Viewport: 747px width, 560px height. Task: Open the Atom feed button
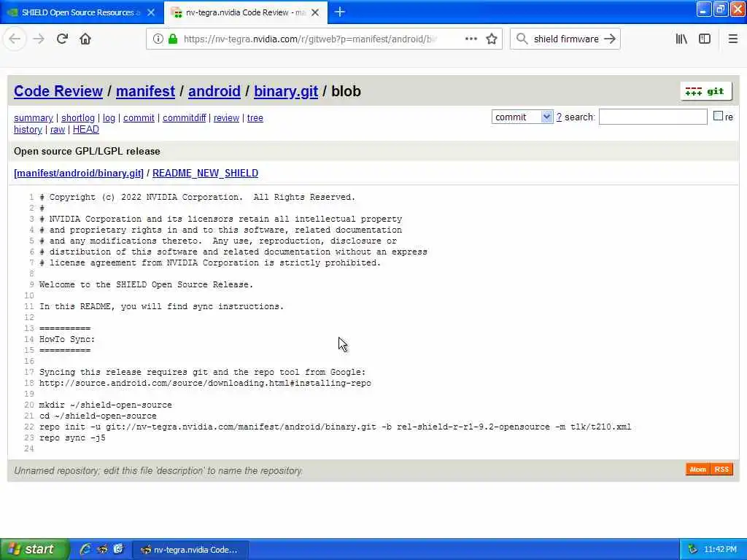point(698,470)
